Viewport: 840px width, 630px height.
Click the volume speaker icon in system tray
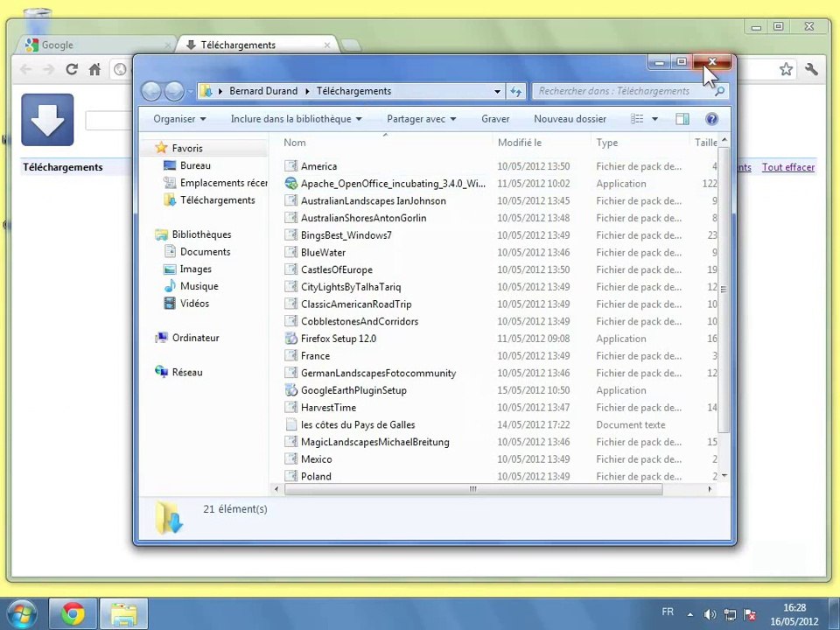(710, 614)
